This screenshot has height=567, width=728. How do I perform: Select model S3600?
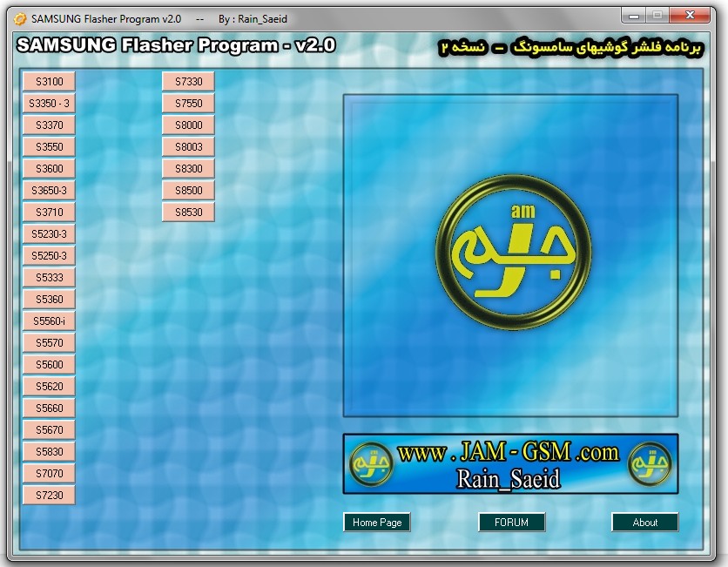click(x=50, y=169)
